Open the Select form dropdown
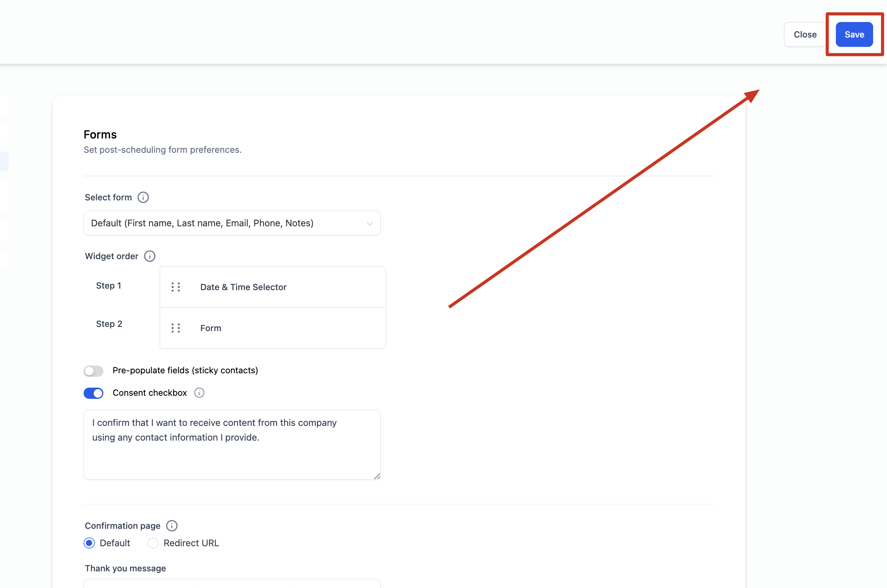The image size is (887, 588). [232, 223]
